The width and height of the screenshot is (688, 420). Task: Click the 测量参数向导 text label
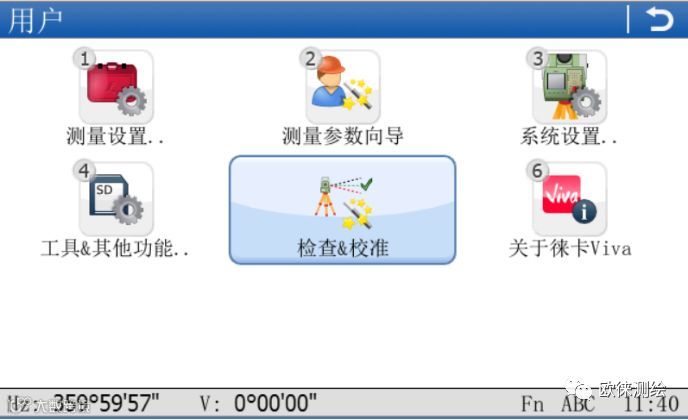click(343, 136)
